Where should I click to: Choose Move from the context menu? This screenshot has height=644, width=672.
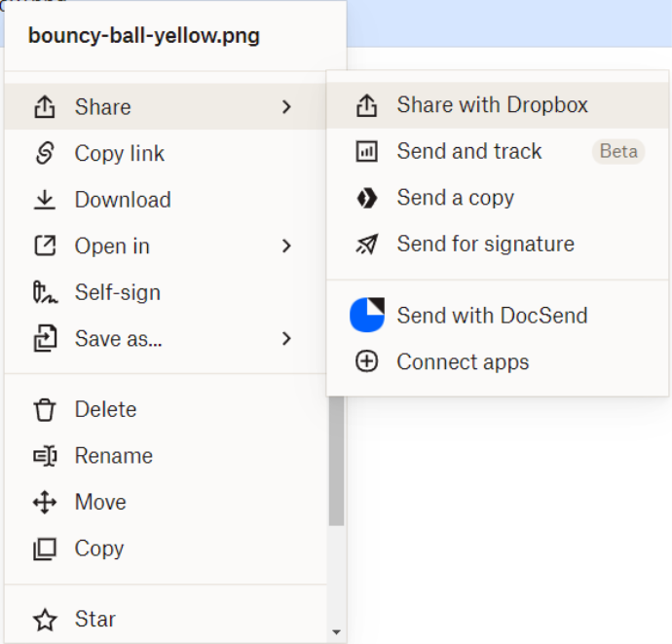click(166, 502)
